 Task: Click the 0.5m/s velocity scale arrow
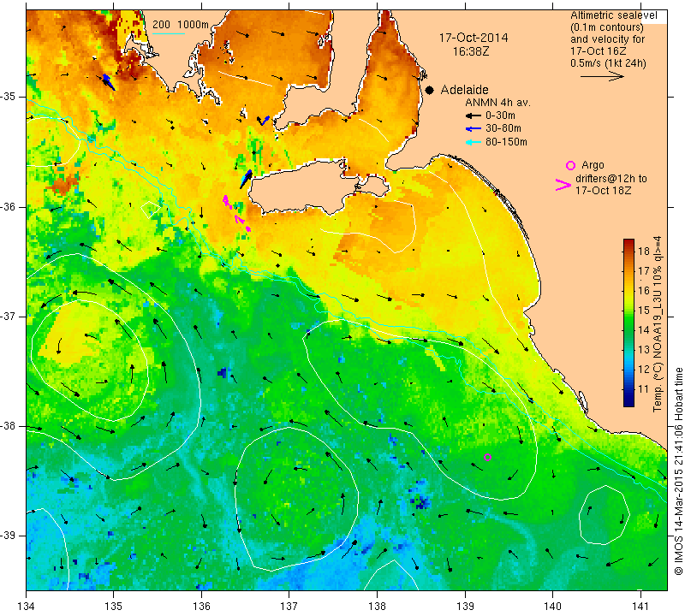point(602,76)
